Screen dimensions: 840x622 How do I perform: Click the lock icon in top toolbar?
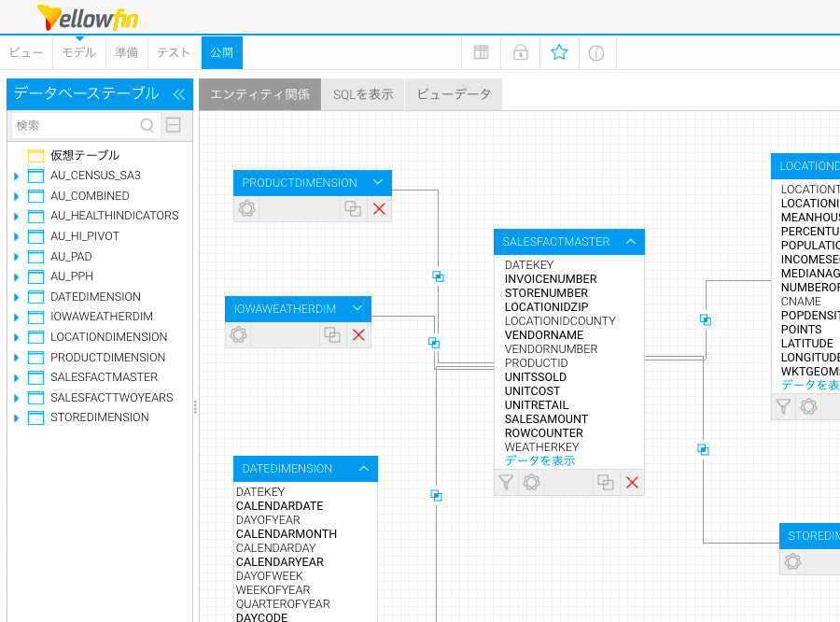tap(520, 52)
